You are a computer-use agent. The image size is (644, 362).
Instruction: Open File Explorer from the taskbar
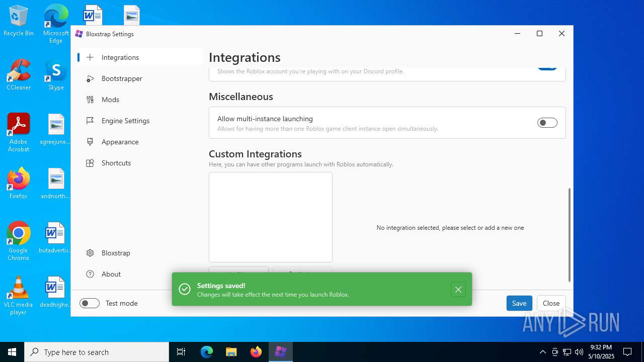click(231, 352)
